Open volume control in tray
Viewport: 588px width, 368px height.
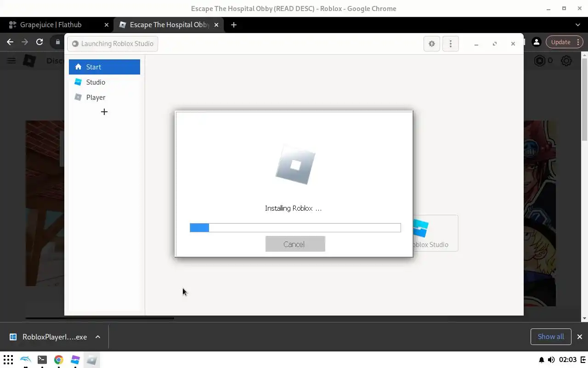click(551, 360)
